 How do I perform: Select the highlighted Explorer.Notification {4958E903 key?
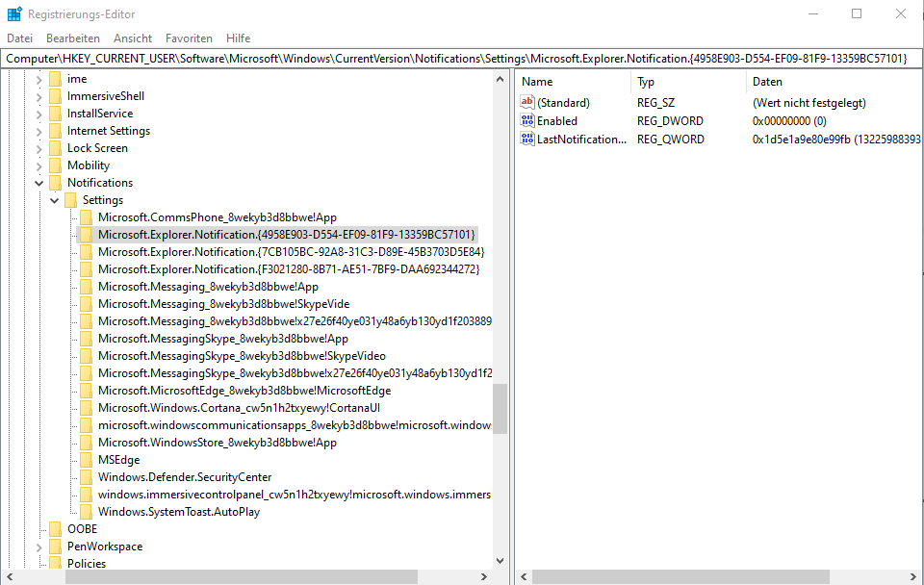[287, 235]
